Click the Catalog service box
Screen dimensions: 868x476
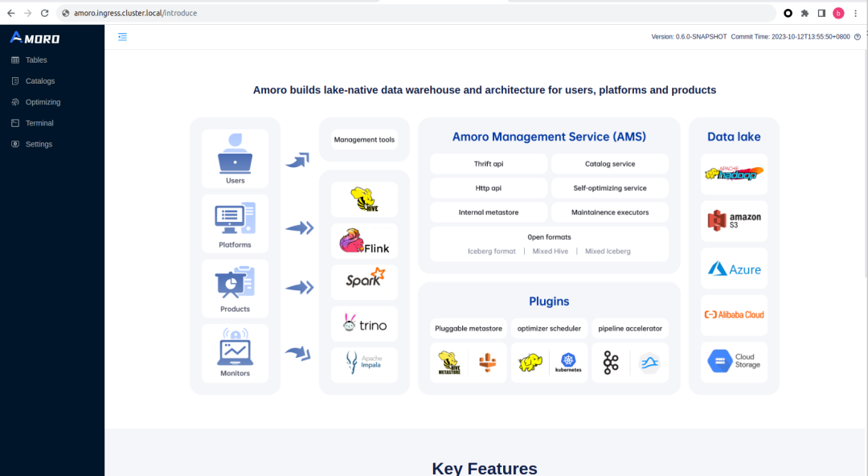click(x=610, y=164)
